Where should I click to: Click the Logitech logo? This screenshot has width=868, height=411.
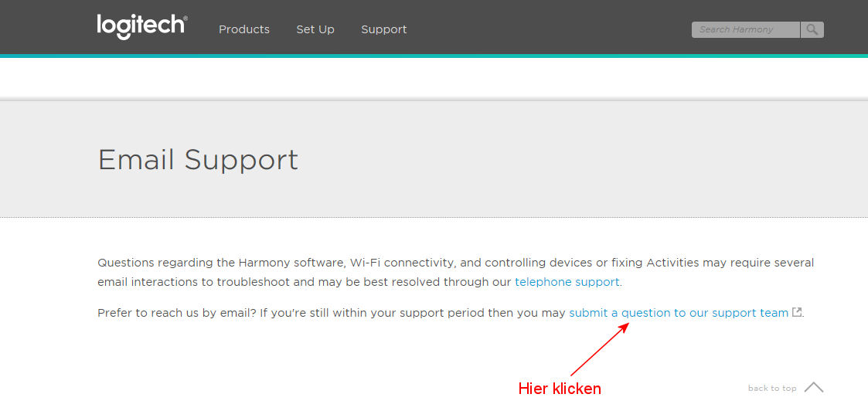click(x=141, y=27)
